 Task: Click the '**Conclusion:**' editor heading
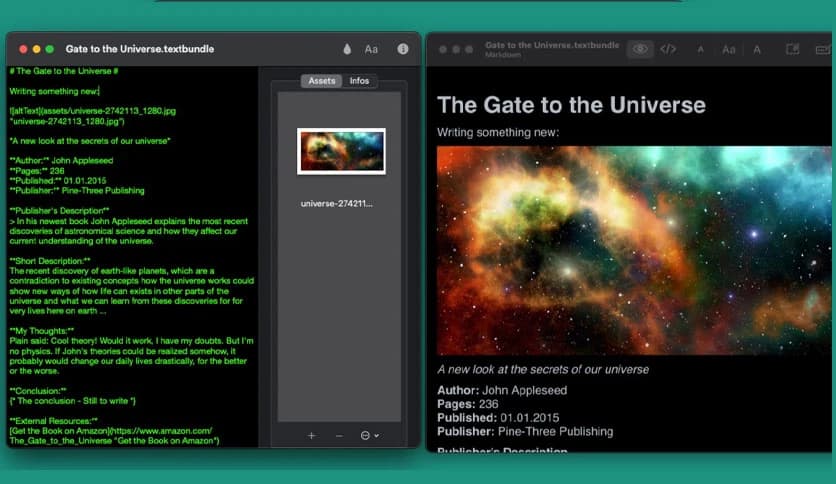[x=38, y=391]
